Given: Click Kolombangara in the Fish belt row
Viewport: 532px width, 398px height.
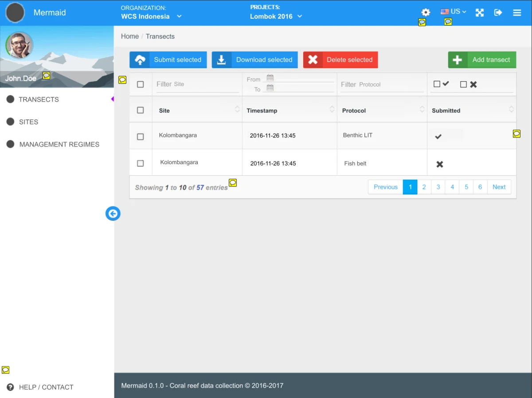Looking at the screenshot, I should pyautogui.click(x=179, y=162).
